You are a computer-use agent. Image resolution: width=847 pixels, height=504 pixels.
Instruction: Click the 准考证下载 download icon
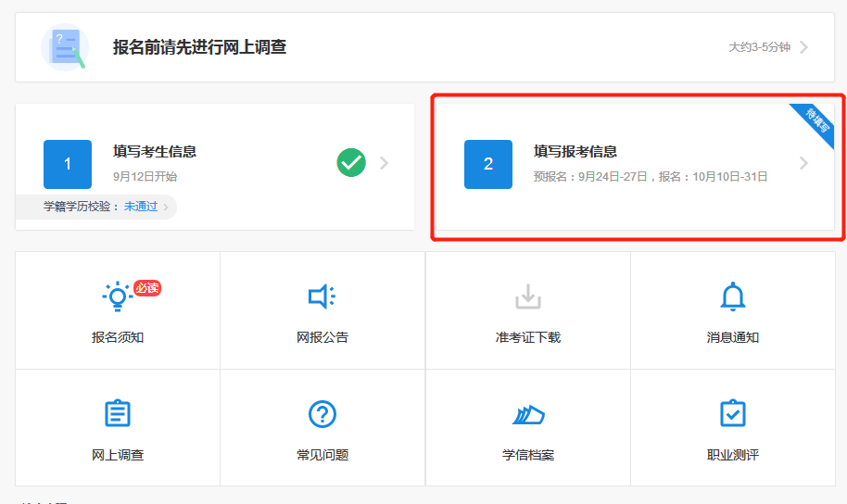click(527, 296)
